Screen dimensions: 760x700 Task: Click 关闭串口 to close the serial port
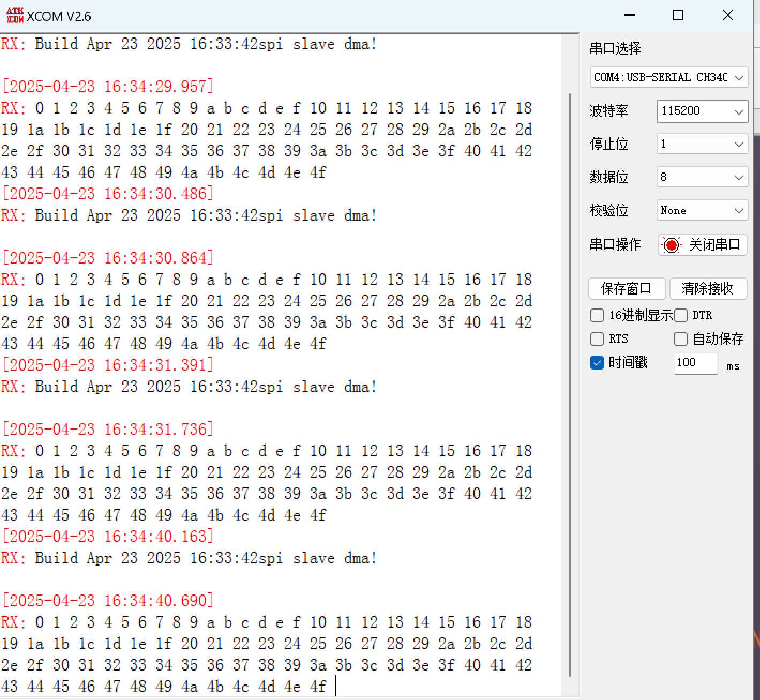(x=702, y=245)
